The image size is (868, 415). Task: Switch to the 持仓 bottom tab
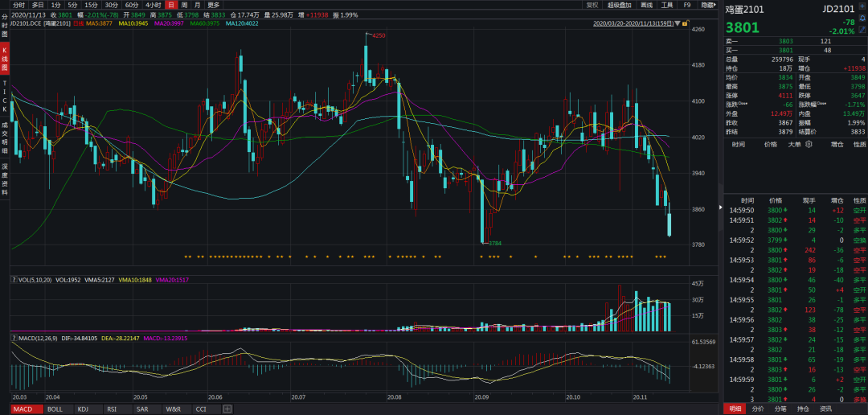tap(803, 409)
